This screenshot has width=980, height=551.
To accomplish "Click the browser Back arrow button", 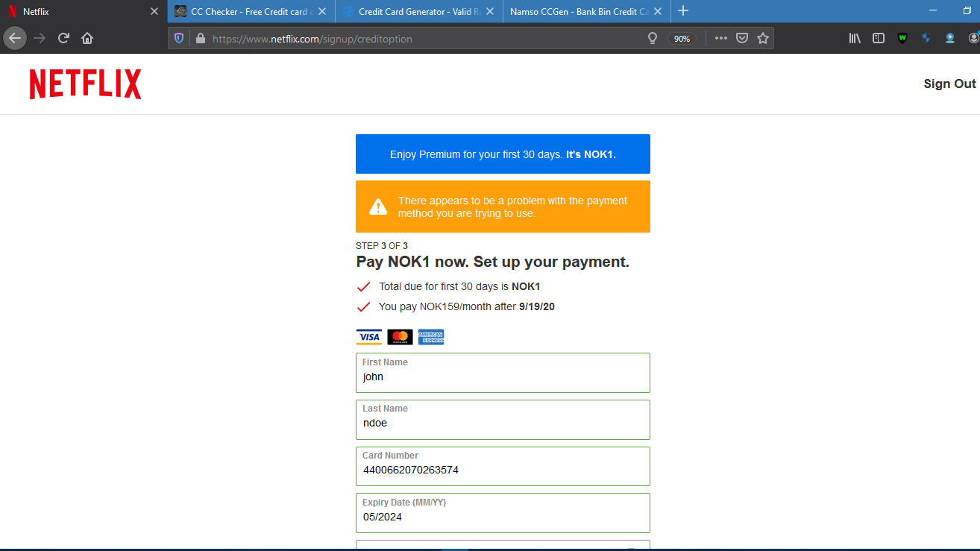I will coord(15,38).
